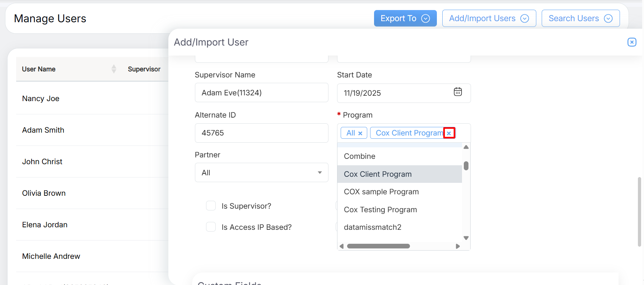Pick the Cox Testing Program option
This screenshot has width=644, height=285.
(380, 210)
